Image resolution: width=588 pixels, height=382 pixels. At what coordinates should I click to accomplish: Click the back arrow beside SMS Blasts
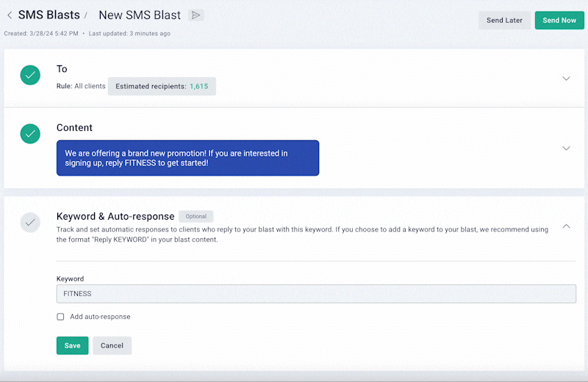point(9,15)
